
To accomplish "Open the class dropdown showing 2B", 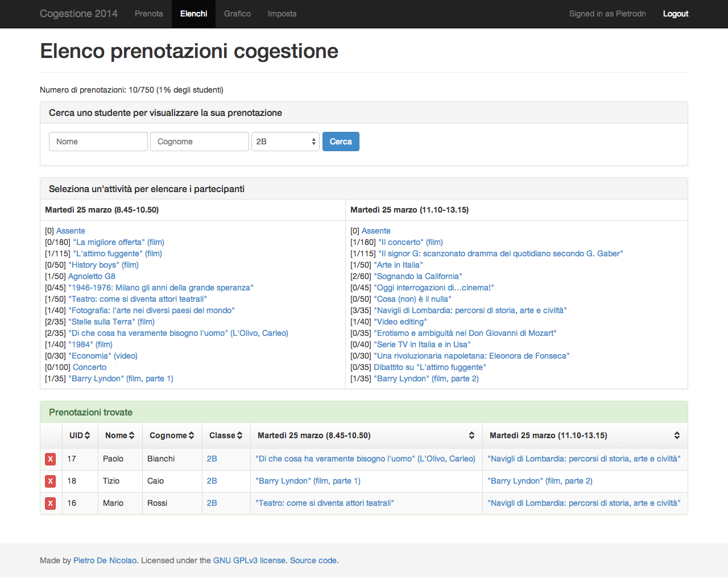I will tap(286, 142).
